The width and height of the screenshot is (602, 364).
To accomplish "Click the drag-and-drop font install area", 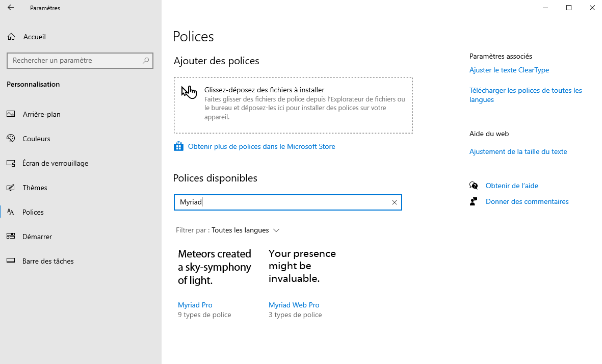I will pyautogui.click(x=293, y=105).
